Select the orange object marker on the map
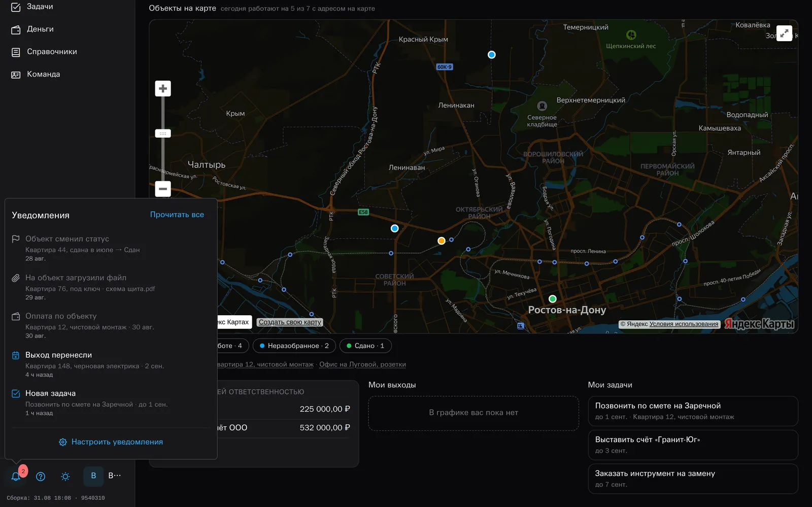 442,241
